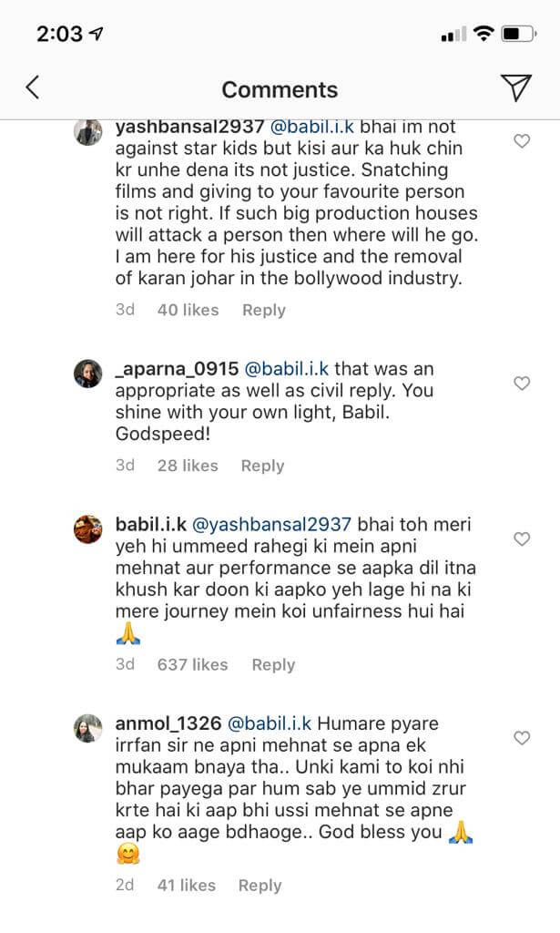View the 40 likes on yashbansal2937's comment
Screen dimensions: 560x933
point(188,310)
